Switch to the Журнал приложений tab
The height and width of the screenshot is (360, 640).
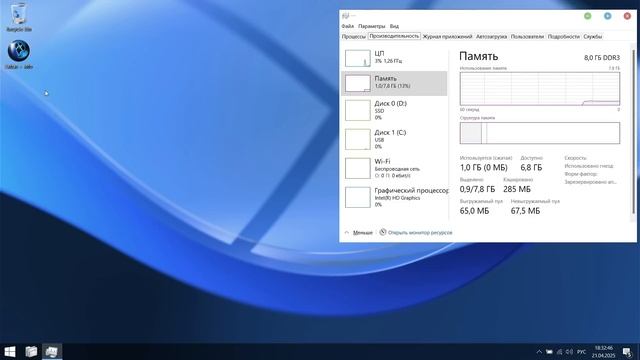pos(447,37)
